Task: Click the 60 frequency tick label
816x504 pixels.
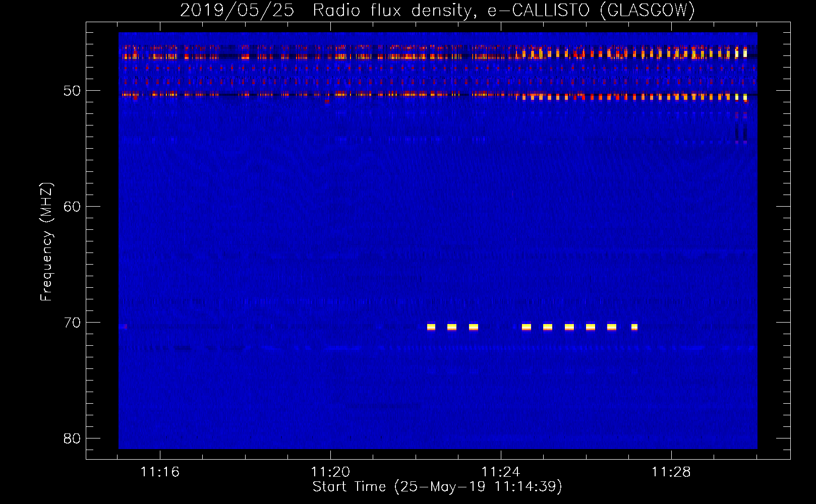Action: 72,207
